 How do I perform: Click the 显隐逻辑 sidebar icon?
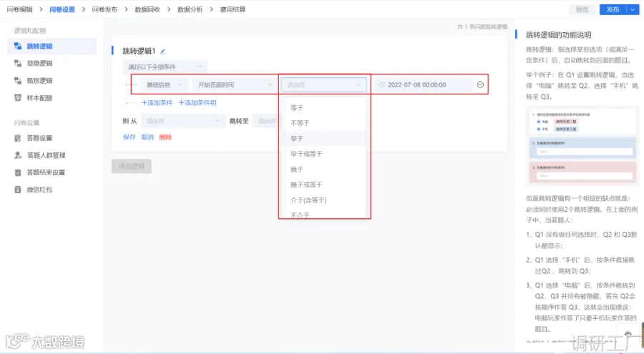coord(18,63)
